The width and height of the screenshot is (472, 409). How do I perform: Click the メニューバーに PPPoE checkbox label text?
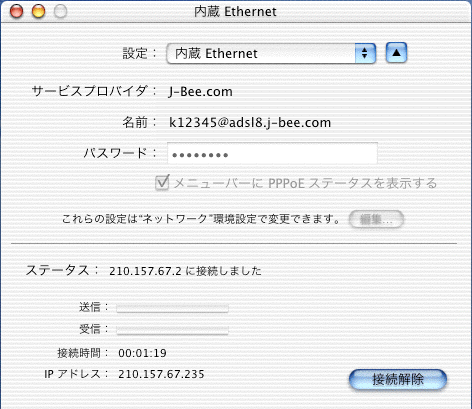(305, 183)
